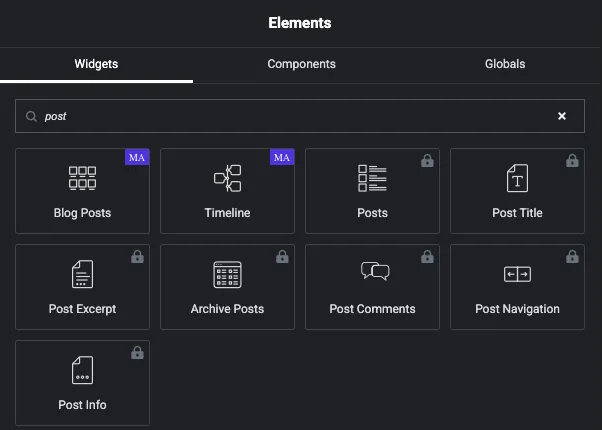Open the Globals tab

tap(505, 64)
